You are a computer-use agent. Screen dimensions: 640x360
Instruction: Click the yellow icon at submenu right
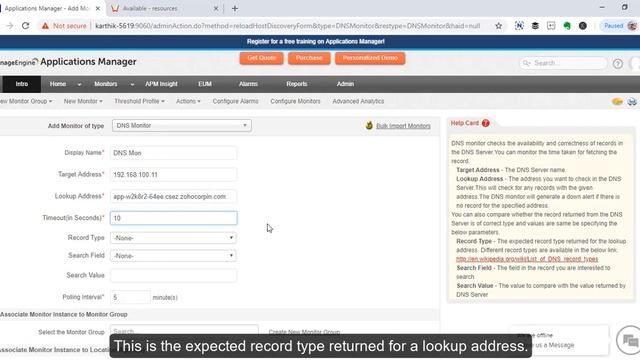[617, 101]
